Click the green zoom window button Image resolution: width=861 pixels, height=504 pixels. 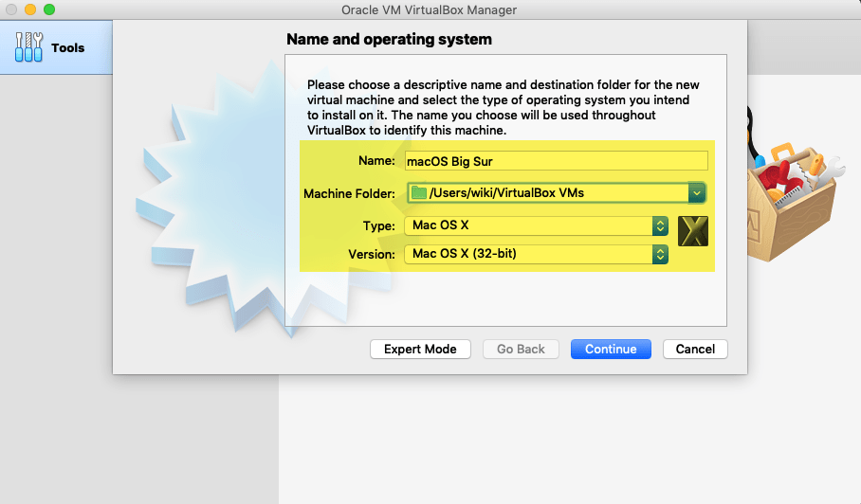click(x=49, y=9)
